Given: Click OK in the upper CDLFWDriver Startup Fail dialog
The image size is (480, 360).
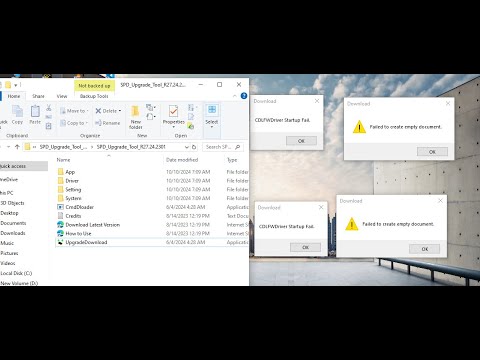Looking at the screenshot, I should pos(301,141).
